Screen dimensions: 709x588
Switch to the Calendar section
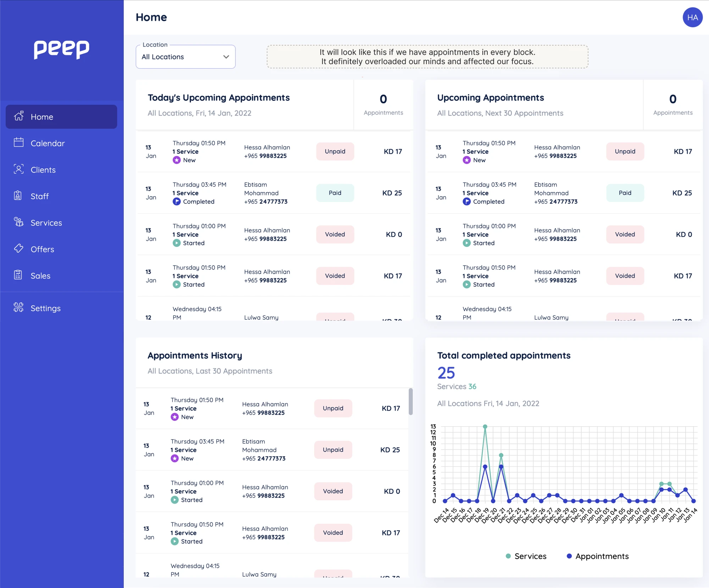coord(48,143)
